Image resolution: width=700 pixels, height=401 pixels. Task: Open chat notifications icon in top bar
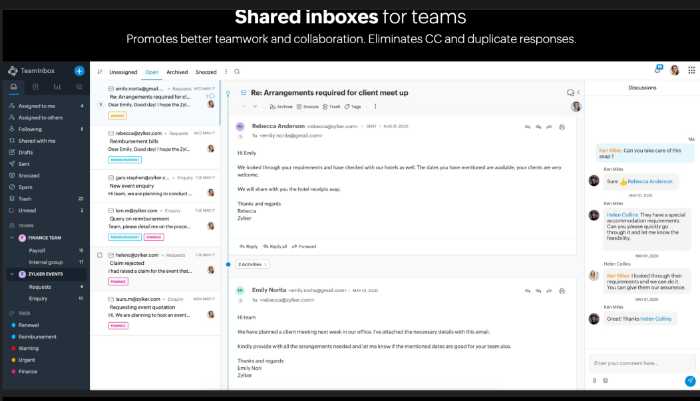coord(658,69)
